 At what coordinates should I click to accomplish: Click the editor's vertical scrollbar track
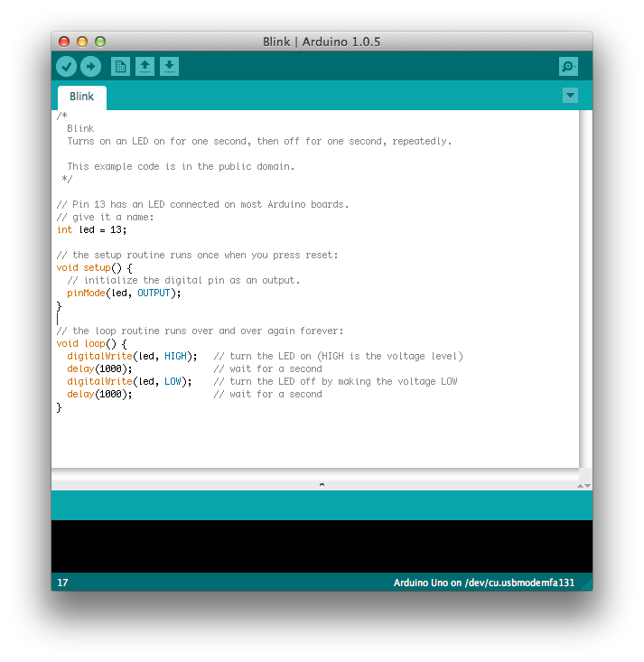[585, 289]
